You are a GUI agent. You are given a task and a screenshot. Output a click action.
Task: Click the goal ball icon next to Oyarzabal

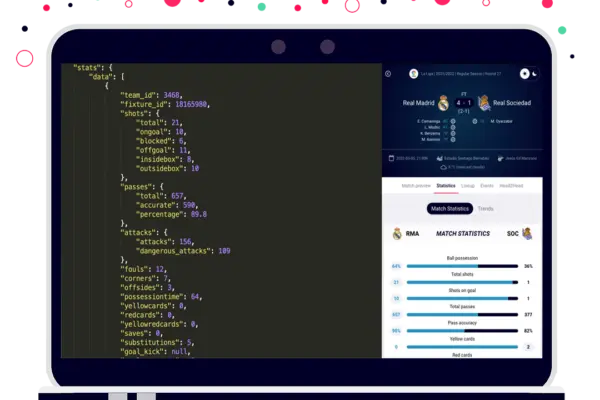coord(475,121)
